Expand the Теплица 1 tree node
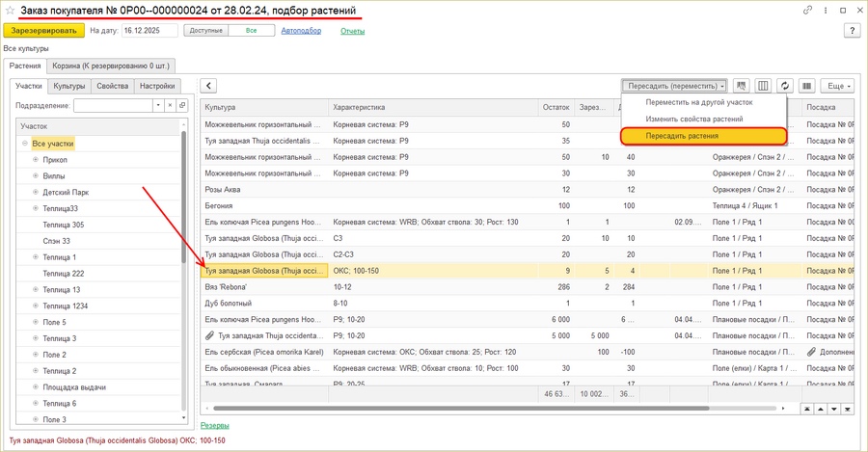 click(x=36, y=257)
